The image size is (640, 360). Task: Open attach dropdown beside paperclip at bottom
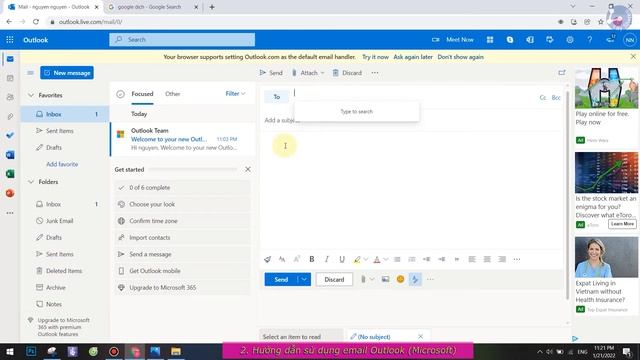pyautogui.click(x=372, y=279)
